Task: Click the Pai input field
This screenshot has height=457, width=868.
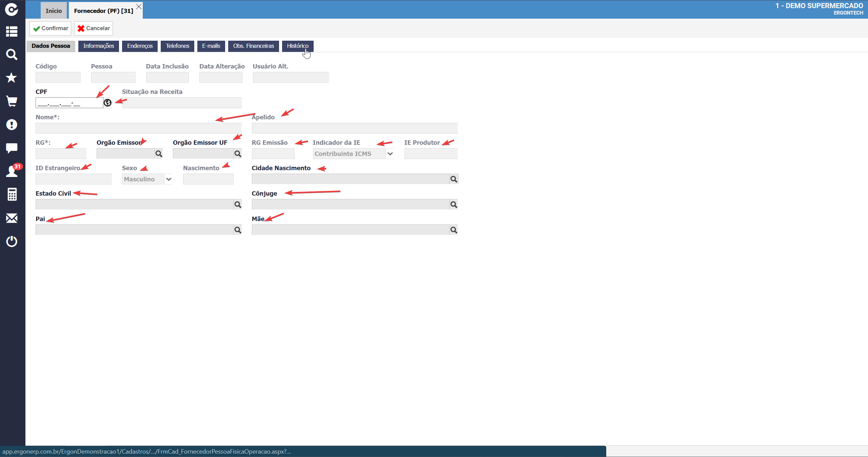Action: pyautogui.click(x=135, y=230)
